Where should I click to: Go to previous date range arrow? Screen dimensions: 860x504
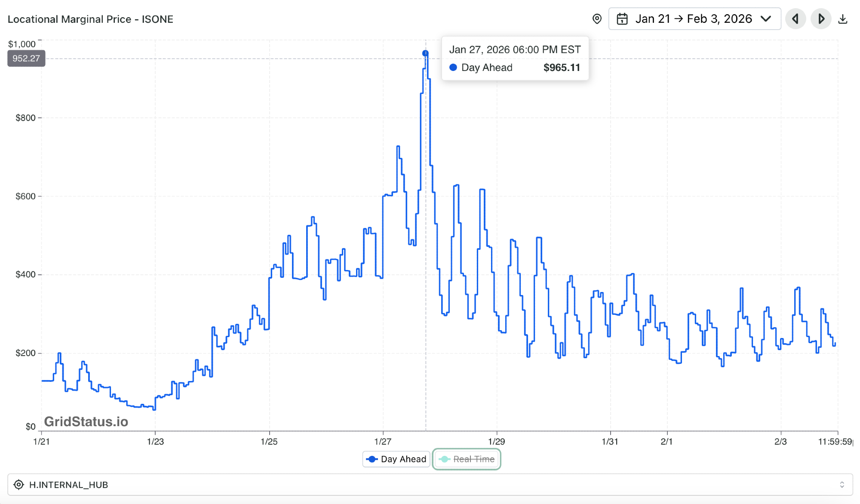pyautogui.click(x=795, y=19)
